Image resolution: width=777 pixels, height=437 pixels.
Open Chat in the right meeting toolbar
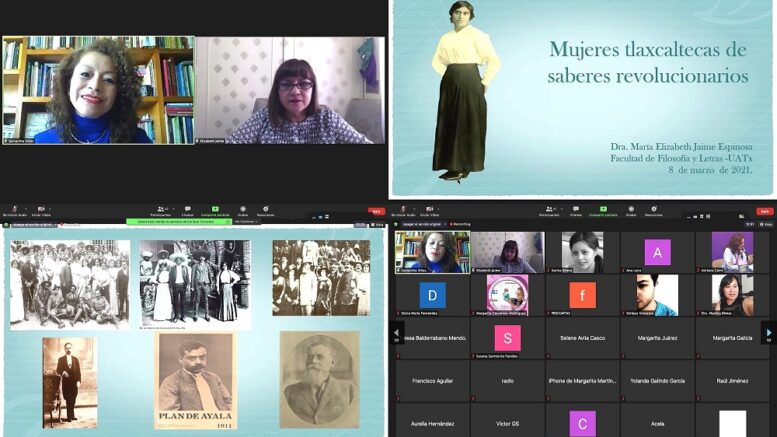[576, 211]
